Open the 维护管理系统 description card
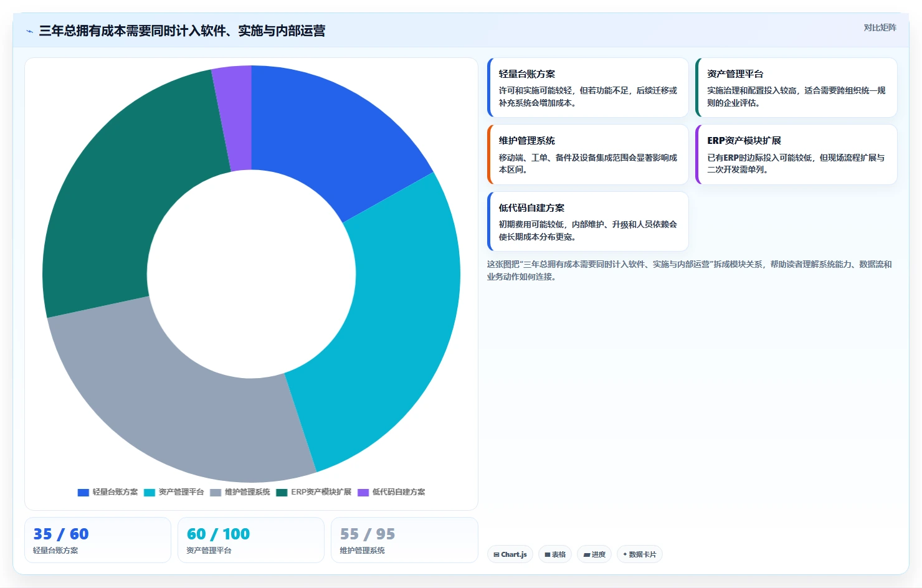The height and width of the screenshot is (588, 922). pyautogui.click(x=587, y=154)
